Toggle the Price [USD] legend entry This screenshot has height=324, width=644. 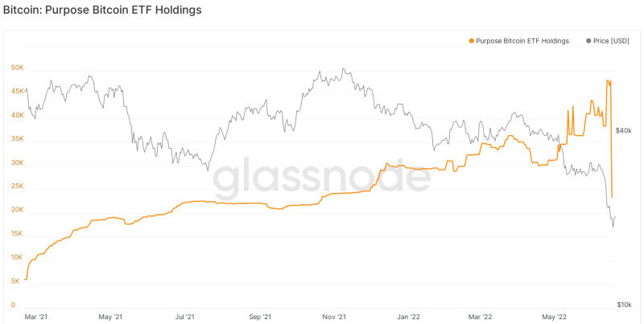(x=608, y=41)
